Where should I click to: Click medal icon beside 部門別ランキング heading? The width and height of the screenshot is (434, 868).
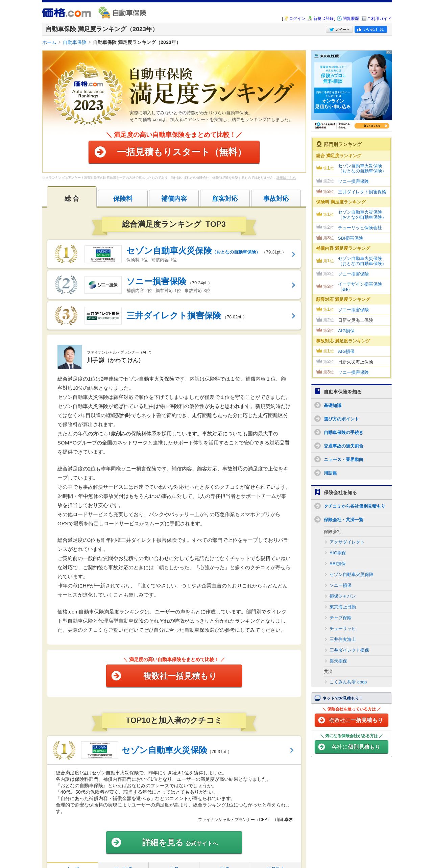(319, 144)
